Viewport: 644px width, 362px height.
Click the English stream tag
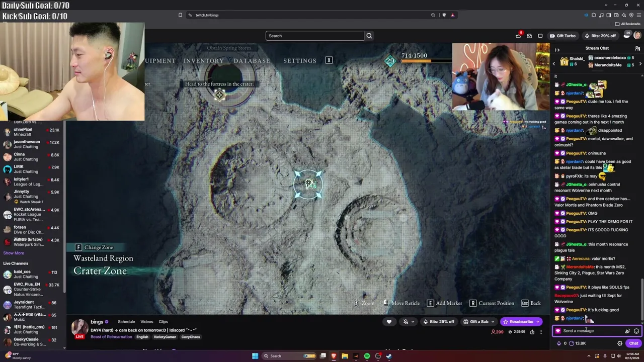pos(142,337)
